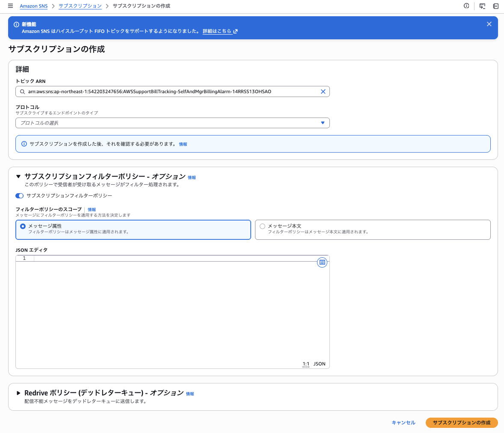The height and width of the screenshot is (433, 504).
Task: Collapse the サブスクリプションフィルターポリシー section
Action: coord(18,177)
